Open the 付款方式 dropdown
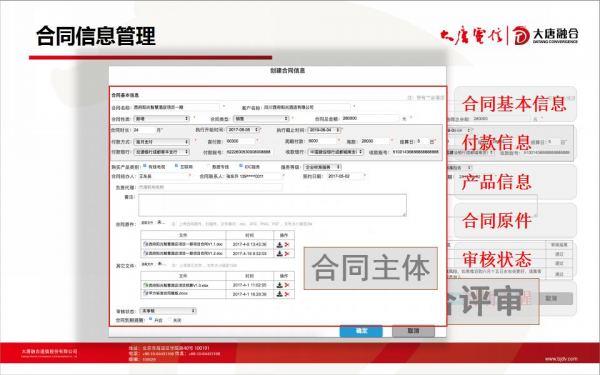This screenshot has width=600, height=375. 162,142
